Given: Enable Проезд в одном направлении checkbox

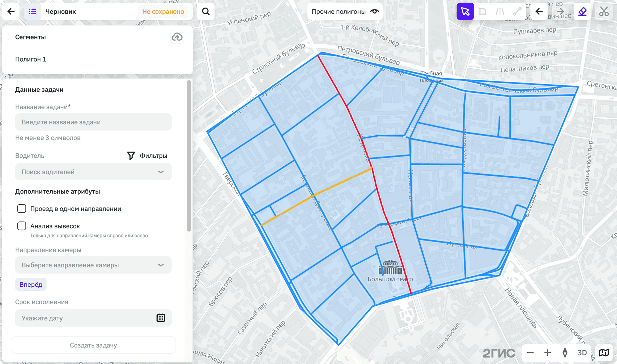Looking at the screenshot, I should click(22, 209).
